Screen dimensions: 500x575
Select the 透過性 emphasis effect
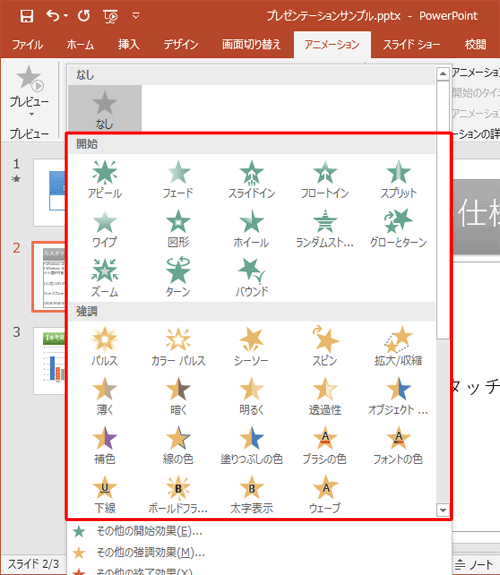[x=325, y=396]
